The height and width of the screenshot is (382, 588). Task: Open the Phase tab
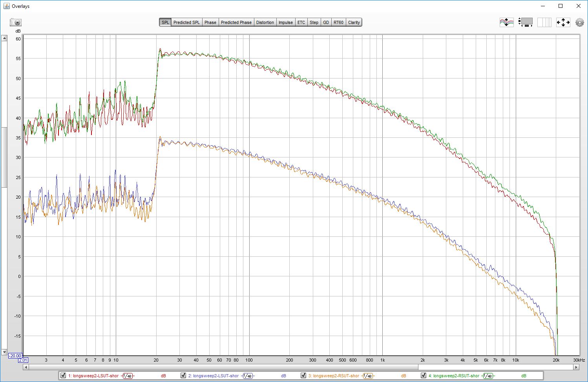coord(210,22)
